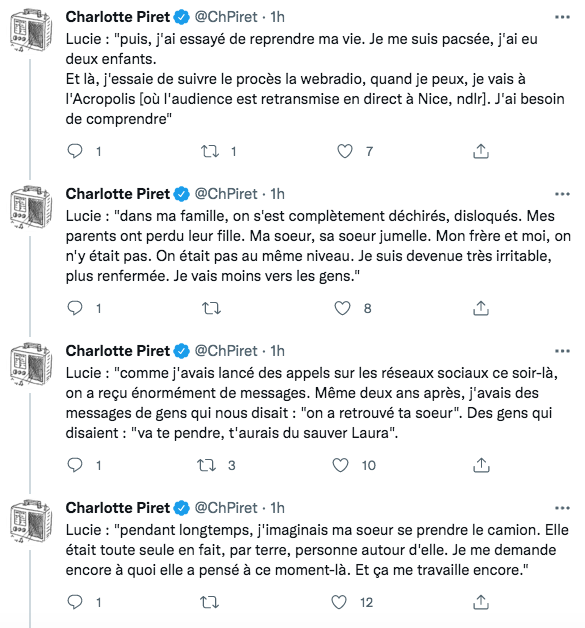Share the first tweet about le procès
Screen dimensions: 585x628
480,151
